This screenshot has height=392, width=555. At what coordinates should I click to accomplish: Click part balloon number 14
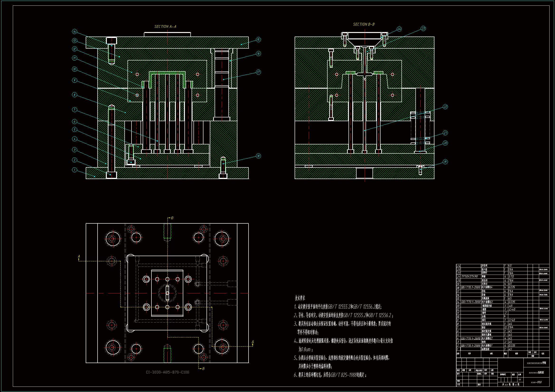[x=75, y=32]
